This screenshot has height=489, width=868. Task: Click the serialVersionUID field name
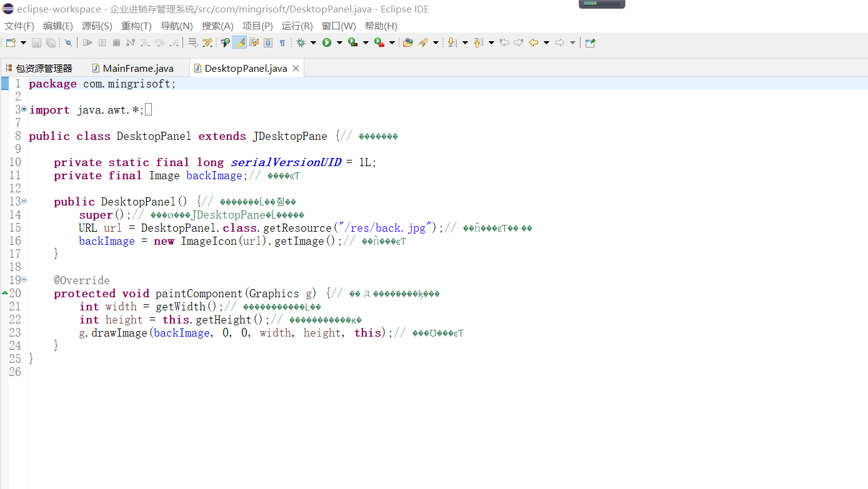[x=286, y=162]
